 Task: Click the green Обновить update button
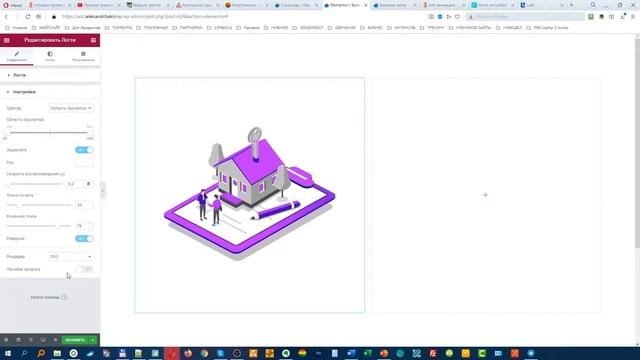click(x=75, y=340)
